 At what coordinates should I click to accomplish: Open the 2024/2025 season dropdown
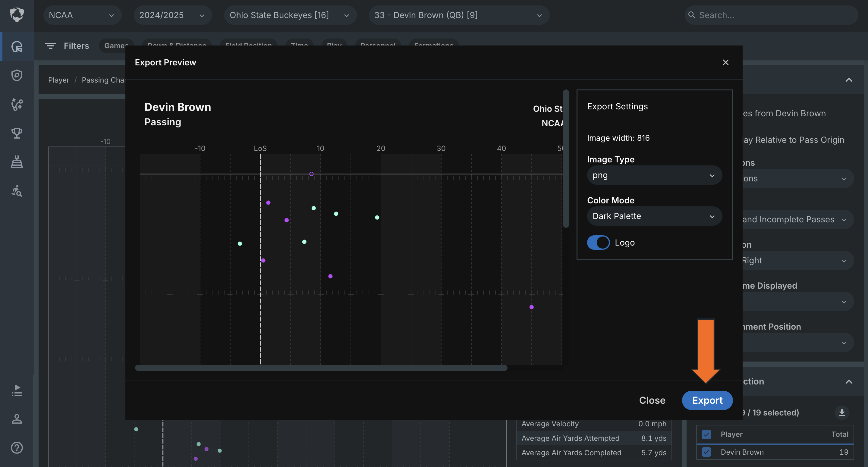172,15
